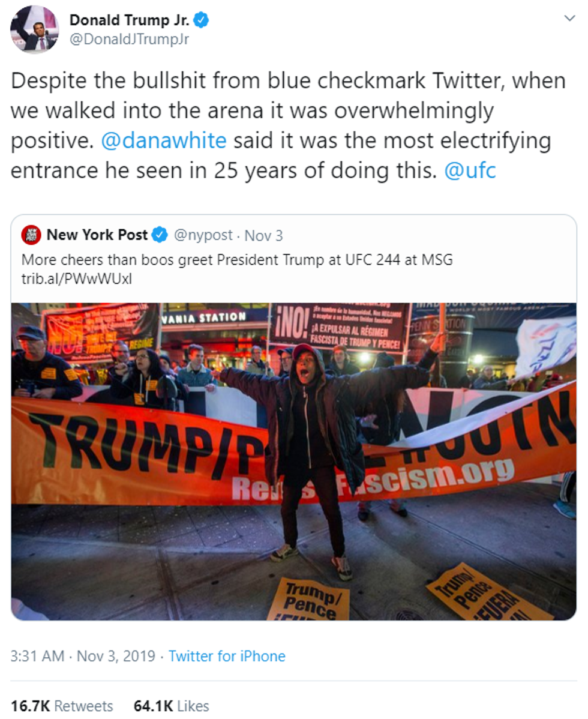This screenshot has height=719, width=588.
Task: Click the 3:31 AM Nov 3, 2019 timestamp
Action: pos(83,656)
